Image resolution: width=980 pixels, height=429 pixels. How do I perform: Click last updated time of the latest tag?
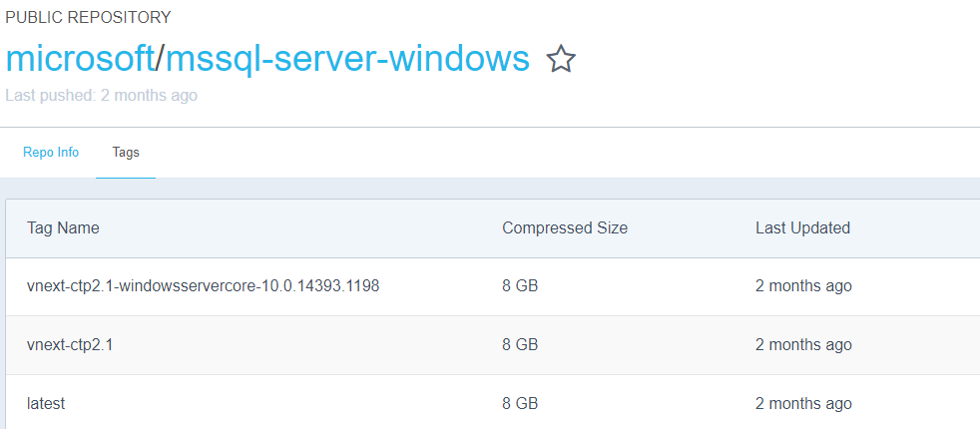[803, 403]
